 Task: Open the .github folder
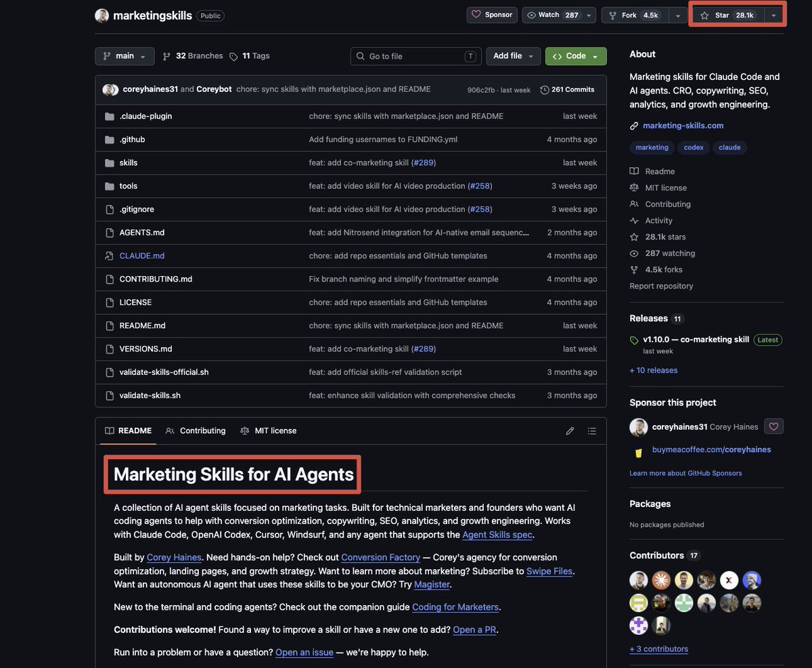[x=132, y=139]
